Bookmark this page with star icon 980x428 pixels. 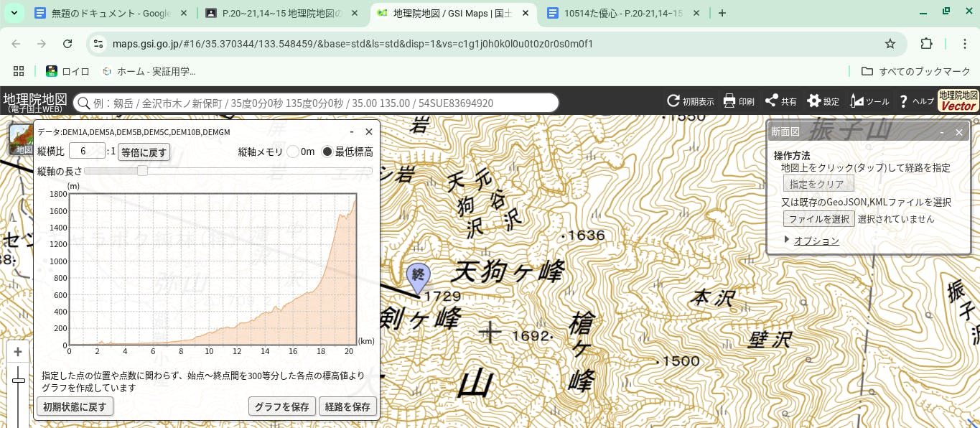pos(890,44)
